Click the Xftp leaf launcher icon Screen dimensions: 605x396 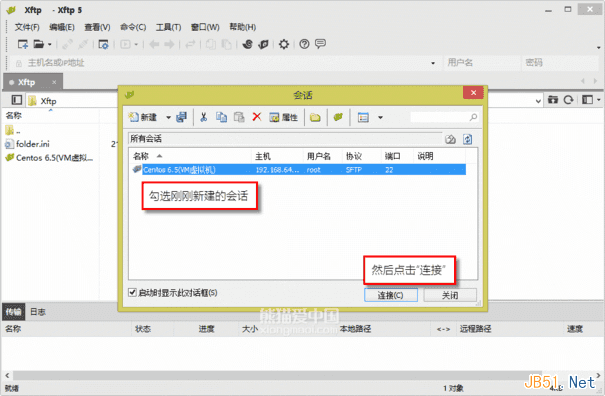pos(264,44)
